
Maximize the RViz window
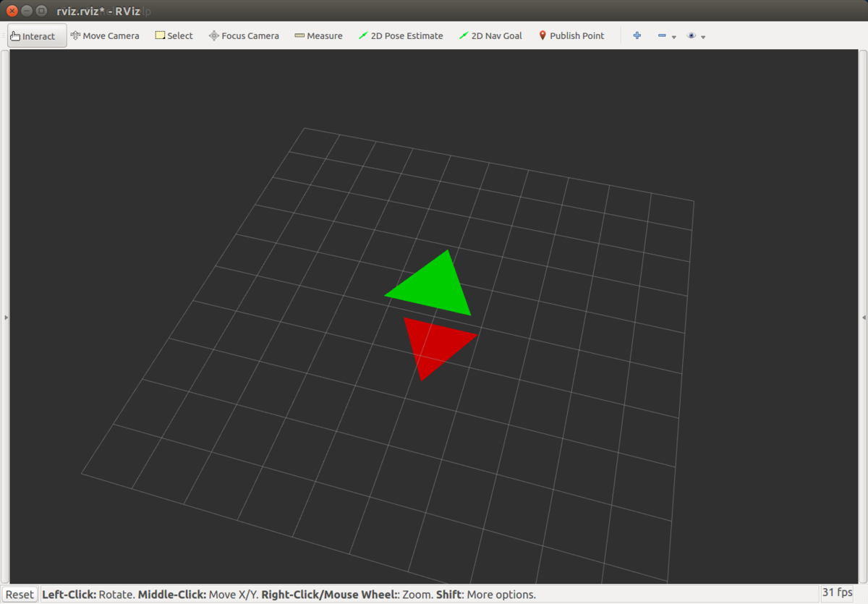tap(41, 11)
